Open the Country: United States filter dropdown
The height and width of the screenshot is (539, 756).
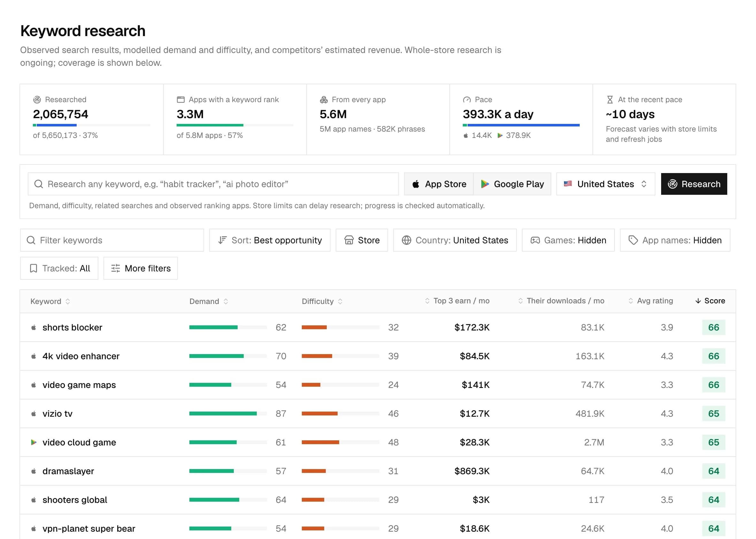coord(455,240)
